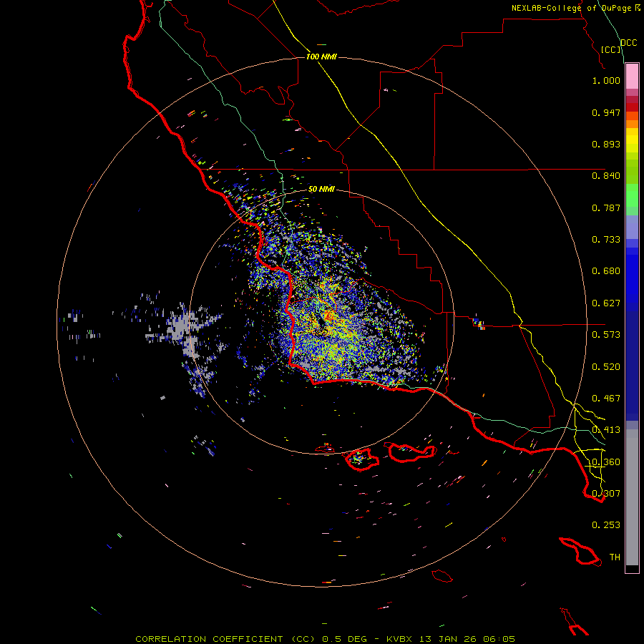Select the 0.680 scale value
644x644 pixels.
[606, 271]
